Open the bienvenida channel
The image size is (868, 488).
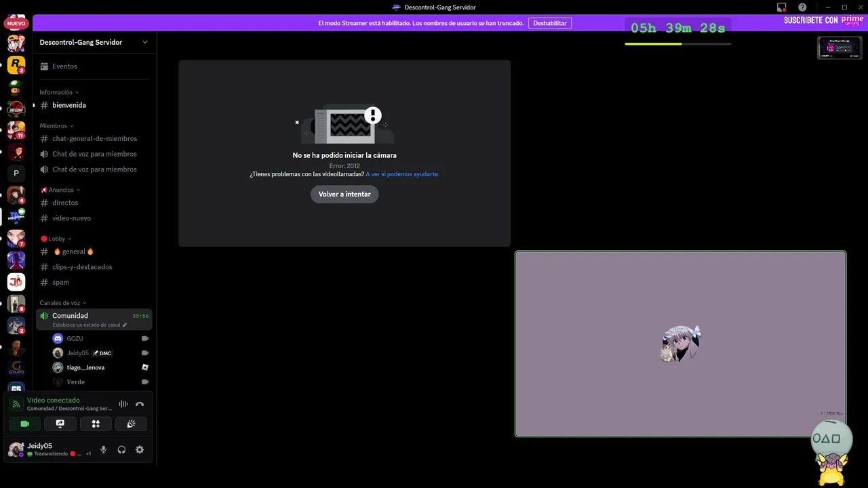tap(94, 105)
